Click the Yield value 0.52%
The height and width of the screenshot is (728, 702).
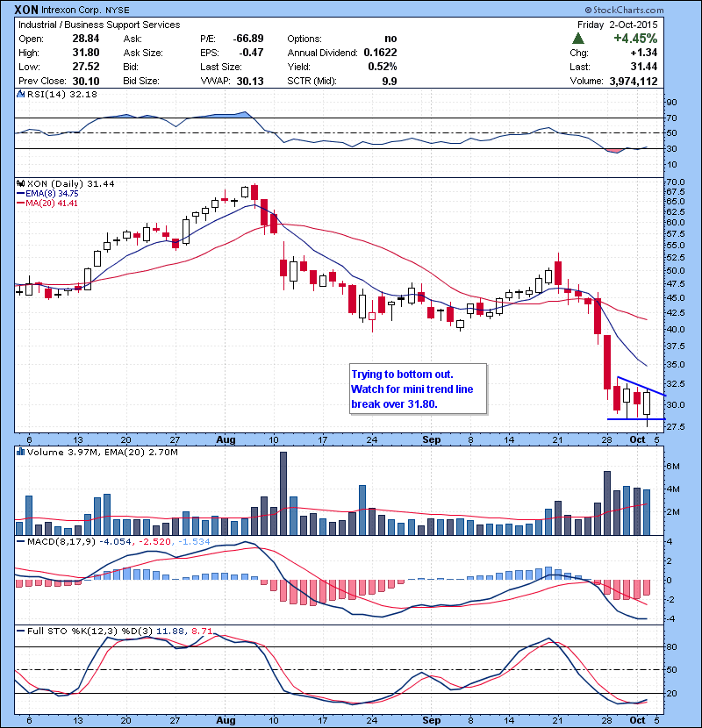[383, 67]
